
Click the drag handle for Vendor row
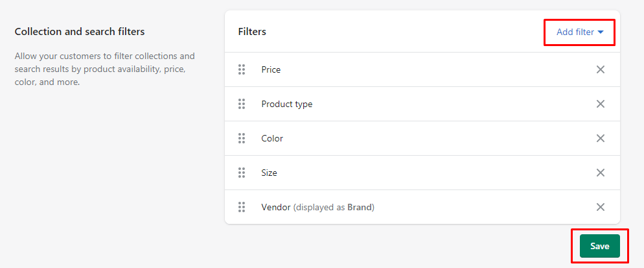click(x=242, y=207)
